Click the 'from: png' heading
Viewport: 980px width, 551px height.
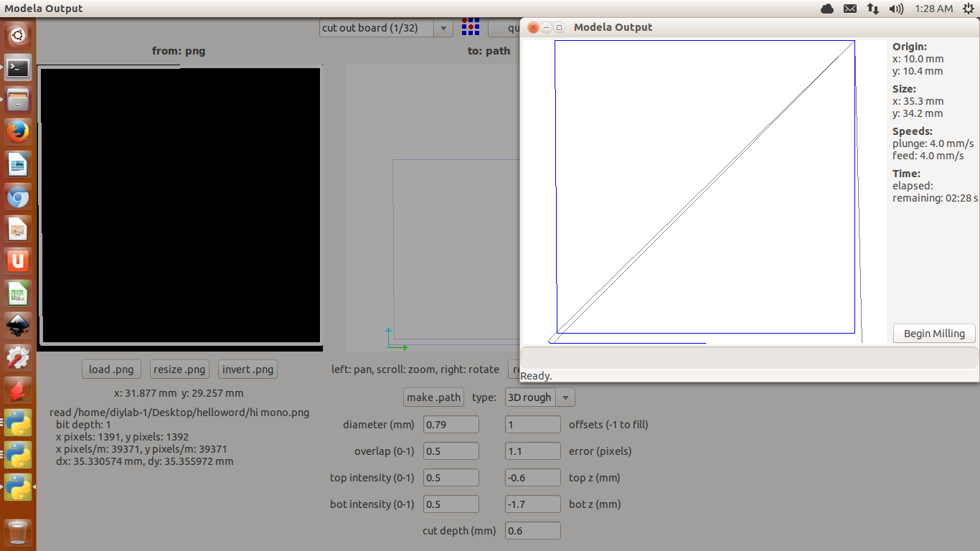[179, 51]
